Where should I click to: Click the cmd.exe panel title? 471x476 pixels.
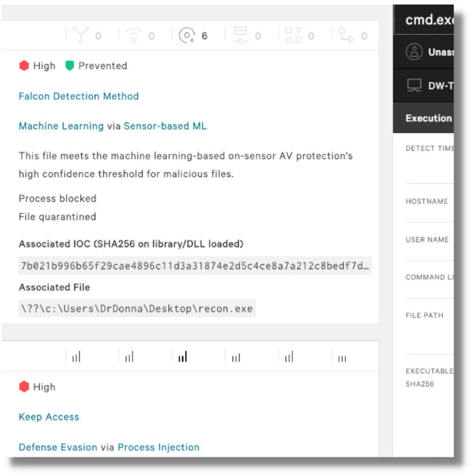click(x=430, y=20)
